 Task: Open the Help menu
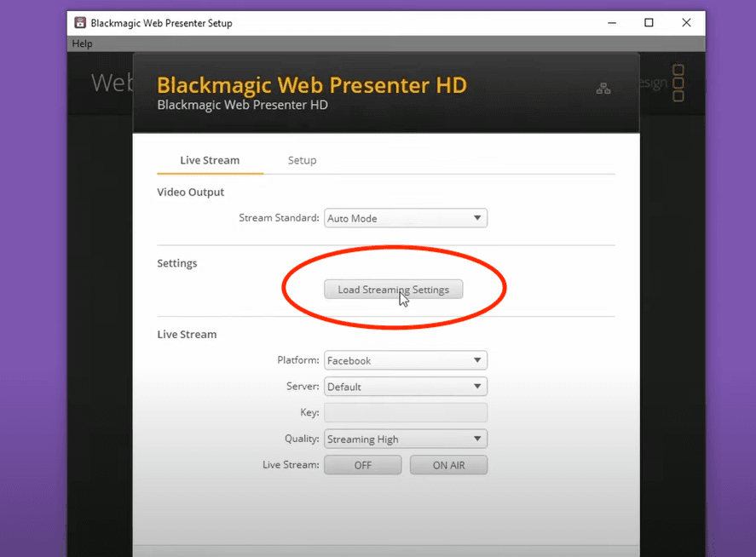(x=82, y=43)
